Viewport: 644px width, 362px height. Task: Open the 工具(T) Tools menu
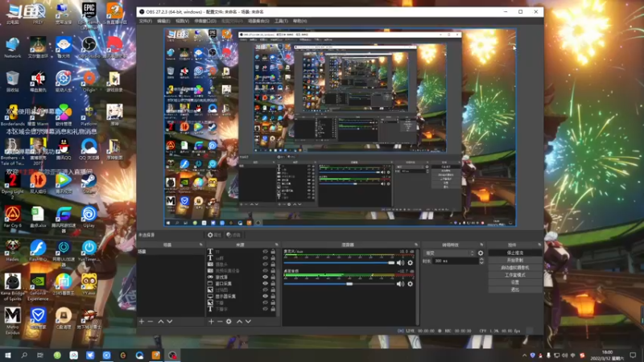pos(281,21)
